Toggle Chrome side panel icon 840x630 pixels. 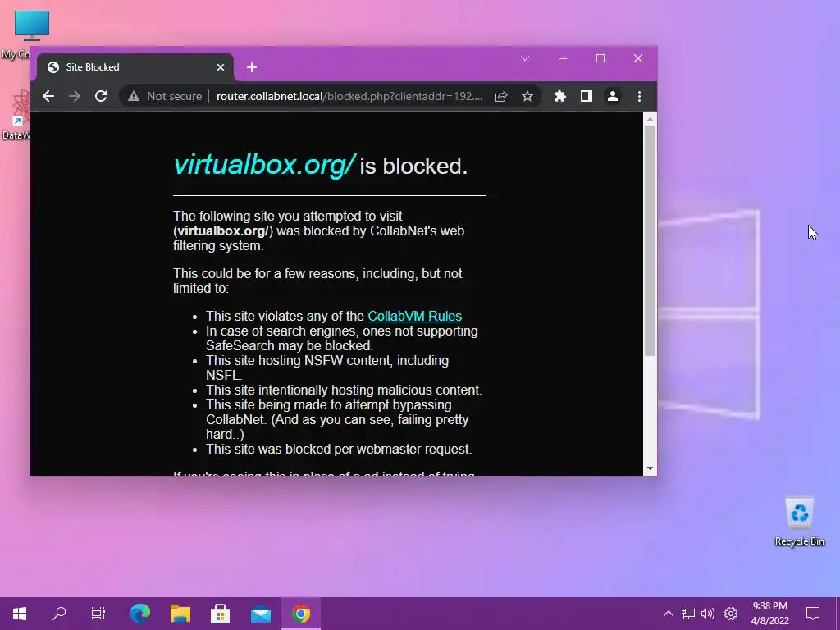[586, 97]
